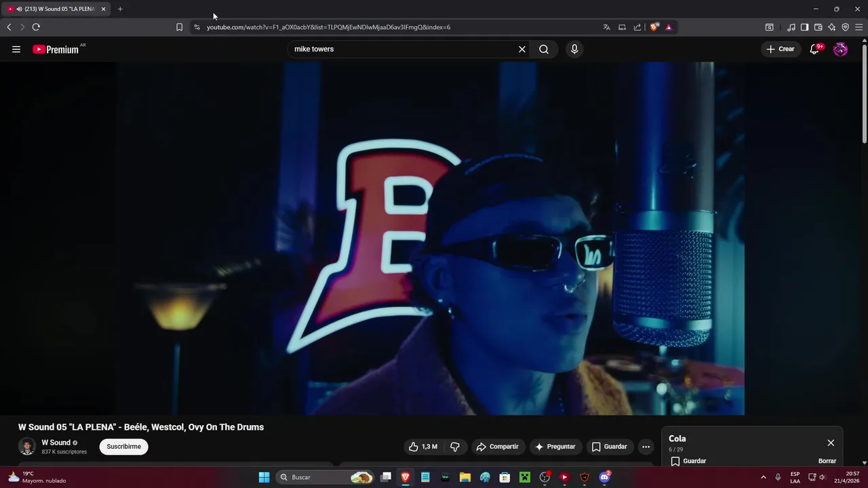The width and height of the screenshot is (868, 488).
Task: Click the browser address bar URL
Action: [328, 27]
